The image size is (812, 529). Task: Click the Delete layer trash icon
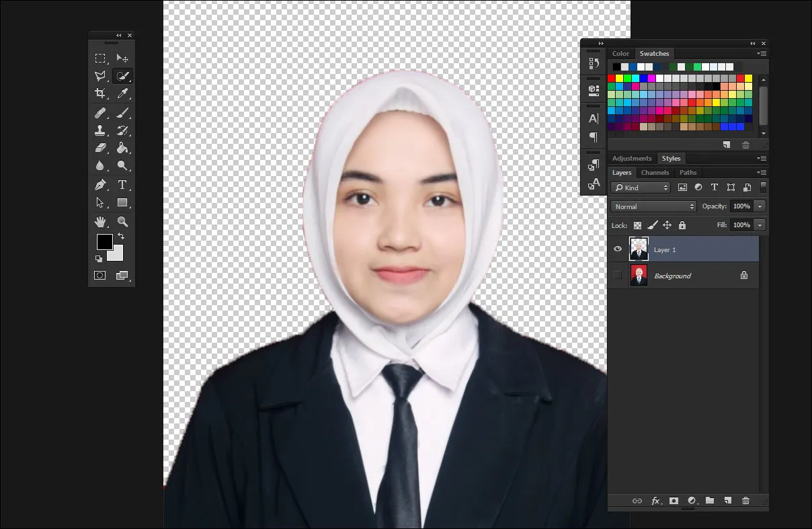(745, 501)
